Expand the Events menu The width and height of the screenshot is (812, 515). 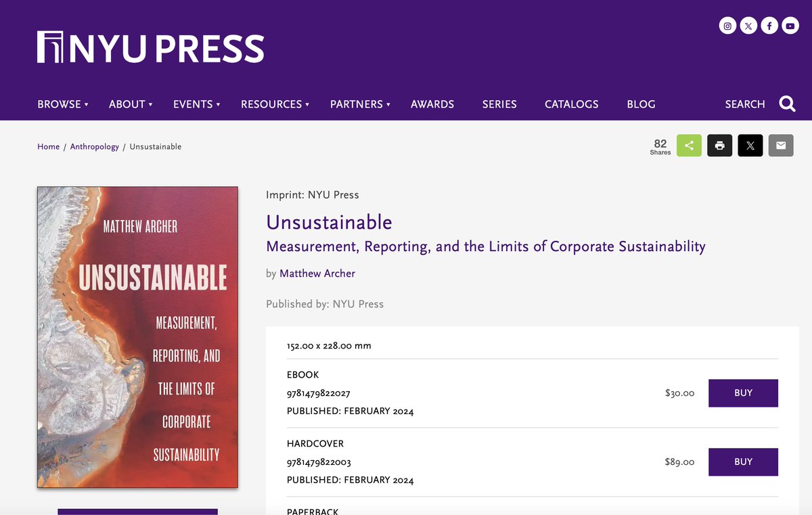click(x=197, y=104)
